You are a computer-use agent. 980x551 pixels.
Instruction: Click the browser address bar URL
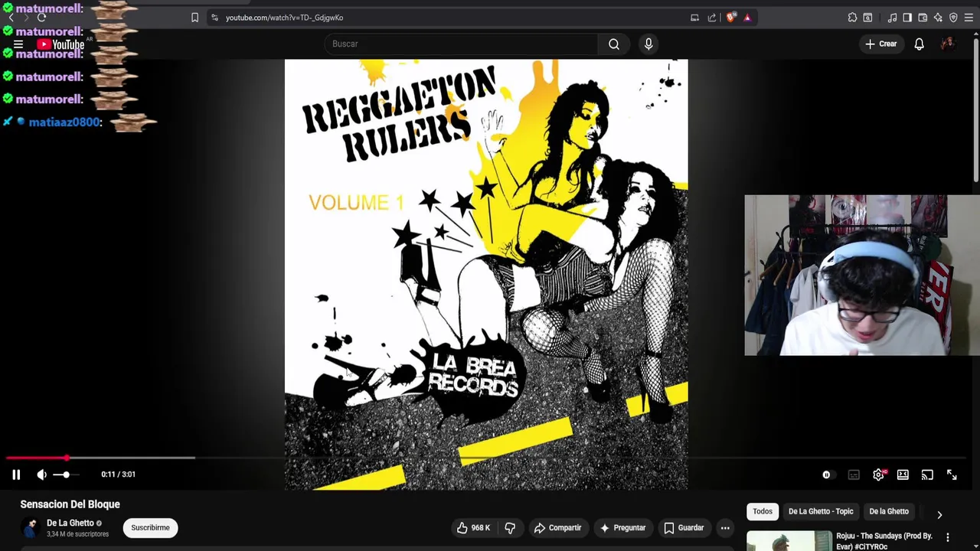(x=284, y=18)
